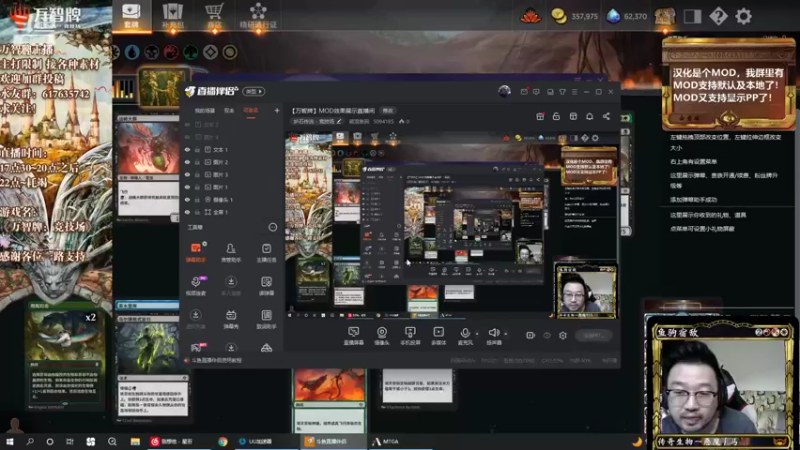Open the mode selector pill beside logo
The width and height of the screenshot is (800, 450).
pos(253,91)
